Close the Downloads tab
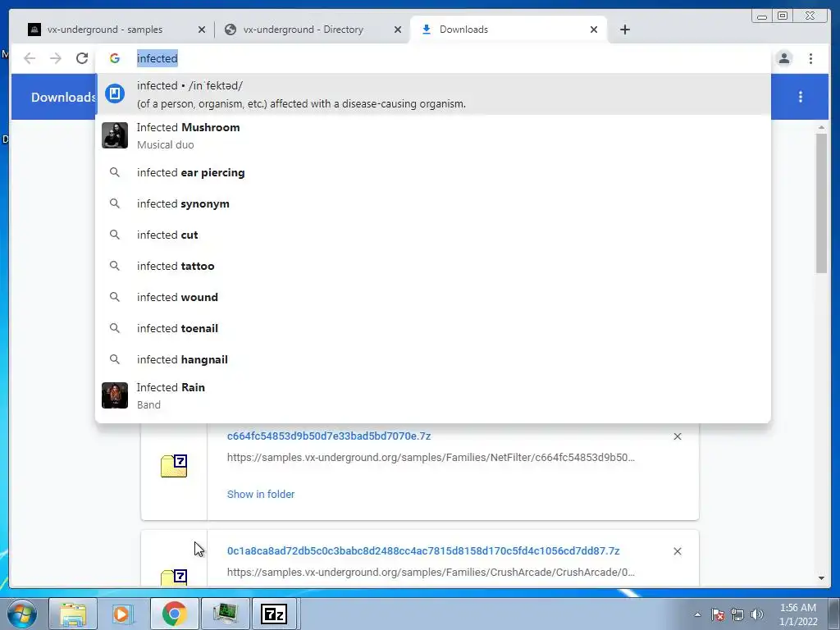840x630 pixels. click(594, 30)
